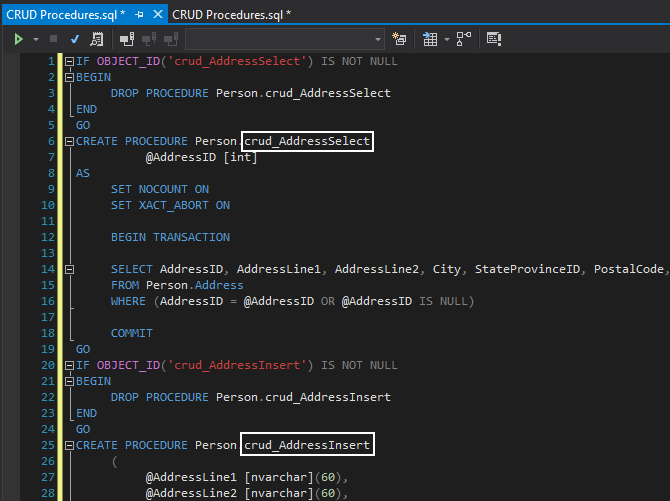Viewport: 670px width, 501px height.
Task: Run the query with the green Execute button
Action: coord(18,39)
